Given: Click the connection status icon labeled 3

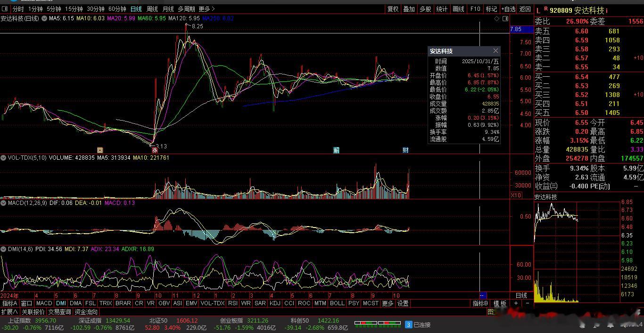Looking at the screenshot, I should pos(409,325).
